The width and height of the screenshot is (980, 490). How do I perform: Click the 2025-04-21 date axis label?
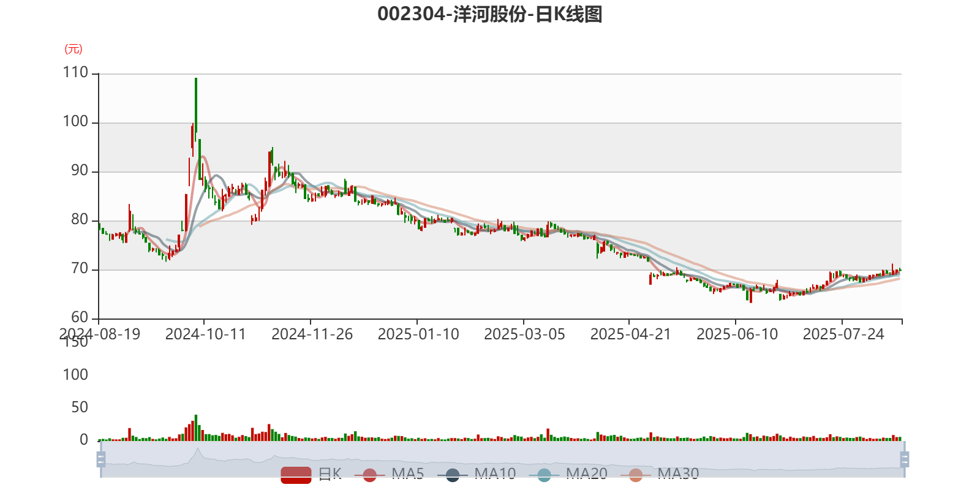coord(630,334)
